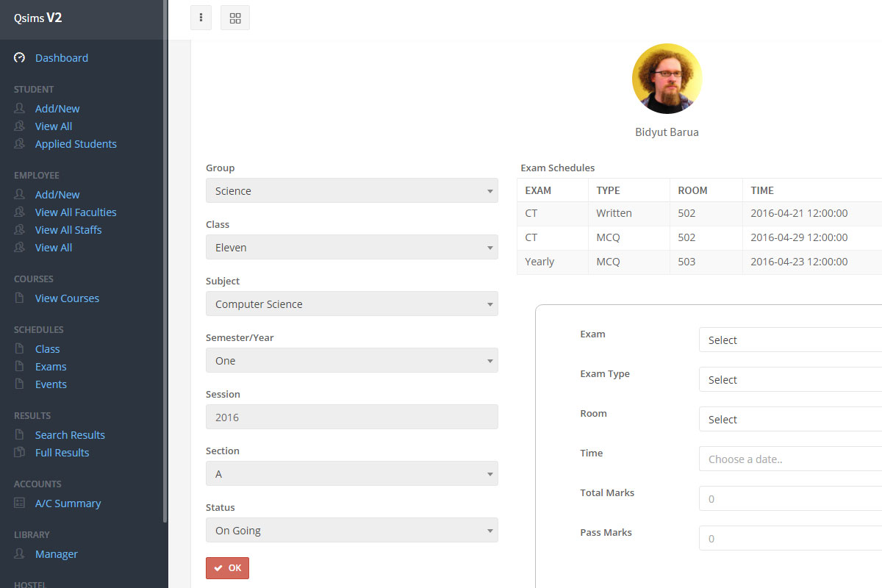Click the Dashboard gauge icon in sidebar

point(20,57)
